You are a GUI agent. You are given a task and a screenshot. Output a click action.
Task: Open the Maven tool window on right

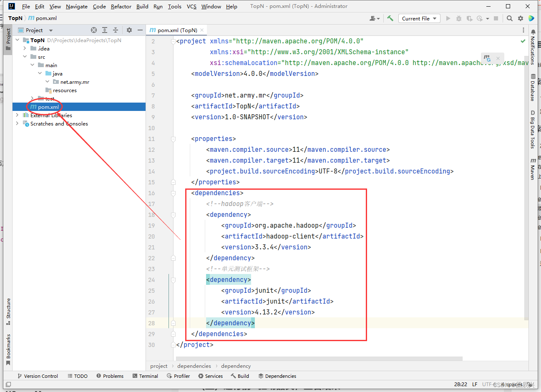click(533, 169)
